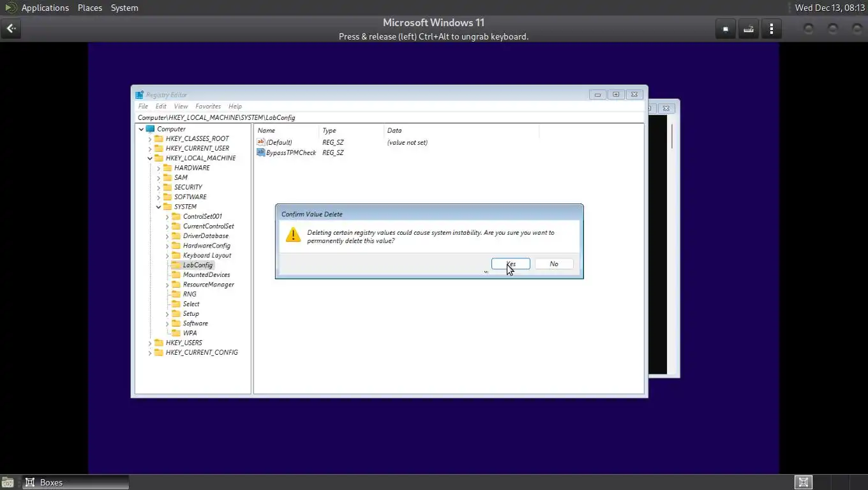Click the ResourceManager folder icon
The width and height of the screenshot is (868, 490).
[x=176, y=285]
